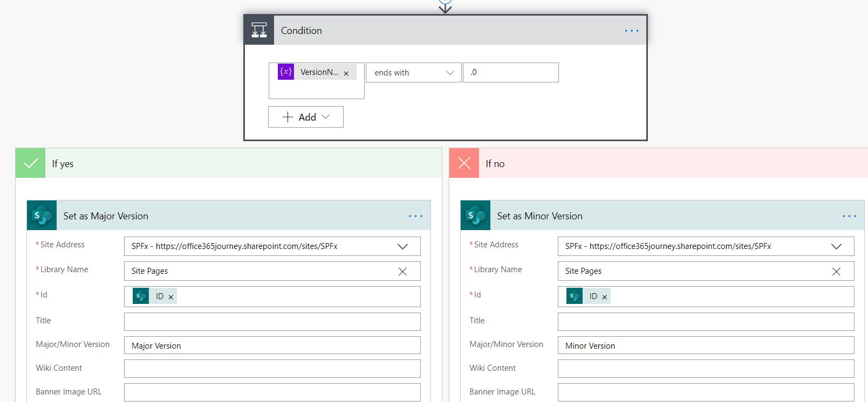The height and width of the screenshot is (402, 868).
Task: Click the If yes branch header text
Action: 63,164
